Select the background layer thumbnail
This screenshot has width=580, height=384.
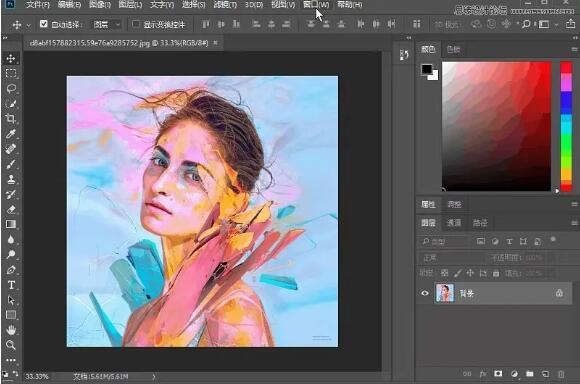point(444,293)
